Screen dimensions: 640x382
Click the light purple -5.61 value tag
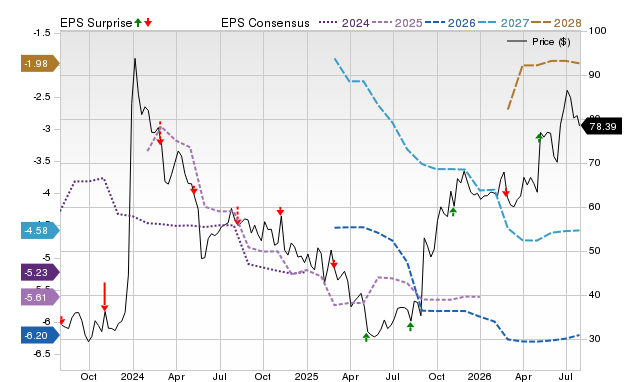pos(40,298)
